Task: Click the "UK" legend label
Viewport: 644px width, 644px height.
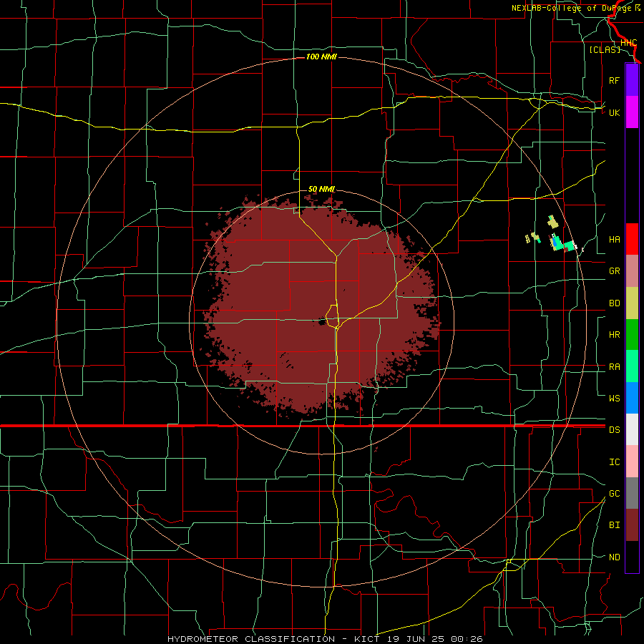Action: pyautogui.click(x=614, y=112)
